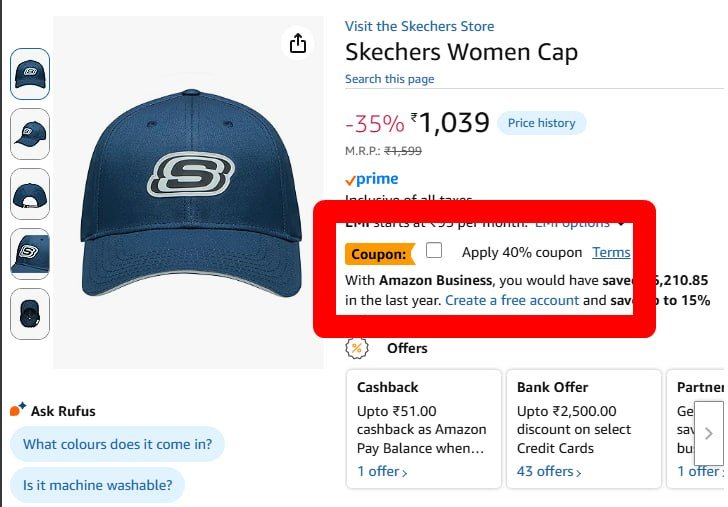Click the Search this page link
Viewport: 728px width, 507px height.
click(x=389, y=79)
